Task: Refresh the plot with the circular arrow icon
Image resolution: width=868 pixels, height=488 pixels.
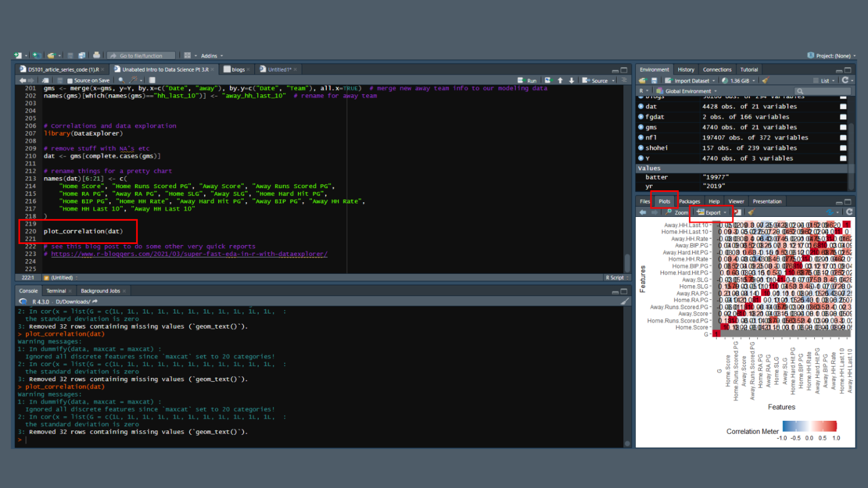Action: [849, 212]
